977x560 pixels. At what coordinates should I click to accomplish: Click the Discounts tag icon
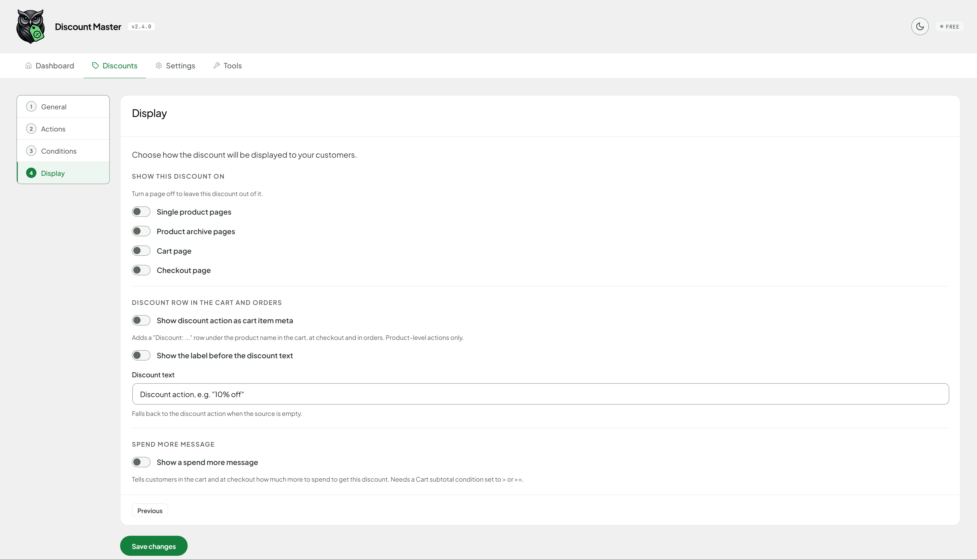point(95,65)
